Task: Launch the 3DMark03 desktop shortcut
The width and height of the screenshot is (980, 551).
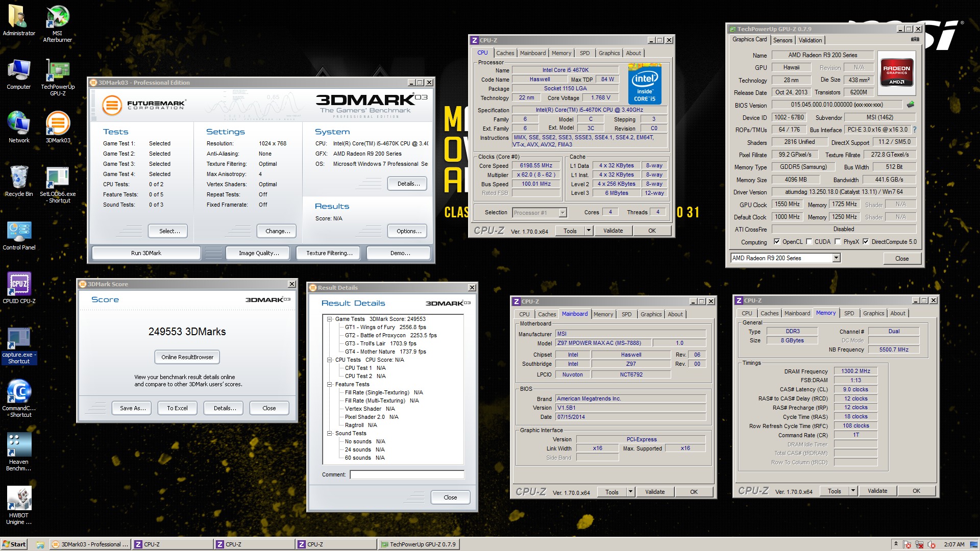Action: click(58, 128)
